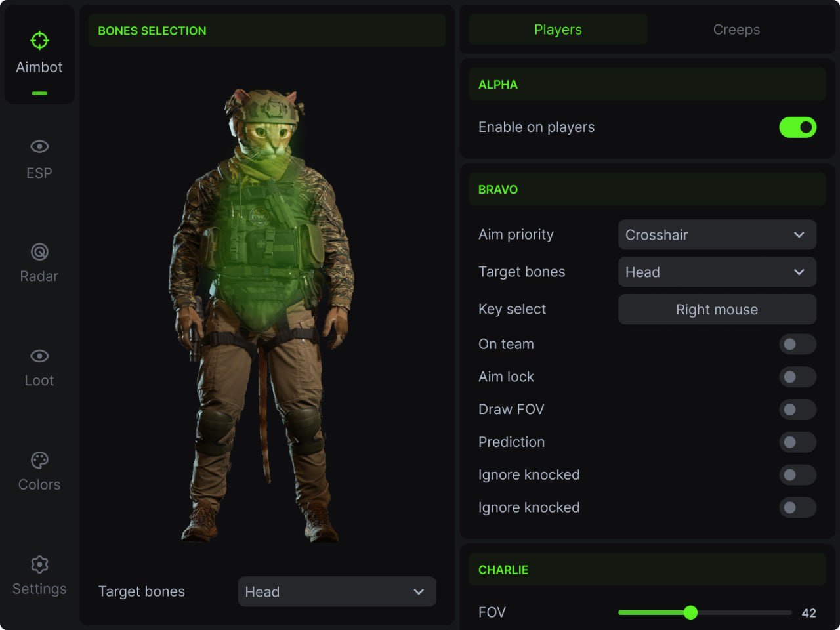Toggle the first Ignore knocked switch
This screenshot has height=630, width=840.
pyautogui.click(x=797, y=474)
